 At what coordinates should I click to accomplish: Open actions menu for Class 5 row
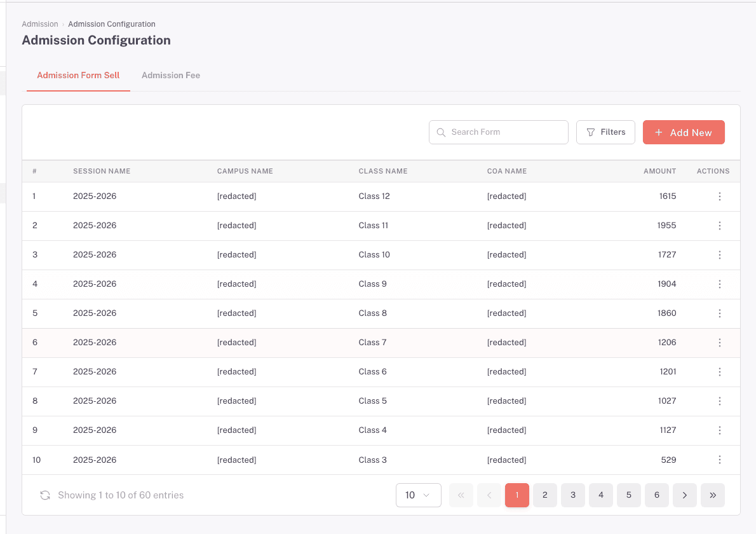[x=719, y=401]
